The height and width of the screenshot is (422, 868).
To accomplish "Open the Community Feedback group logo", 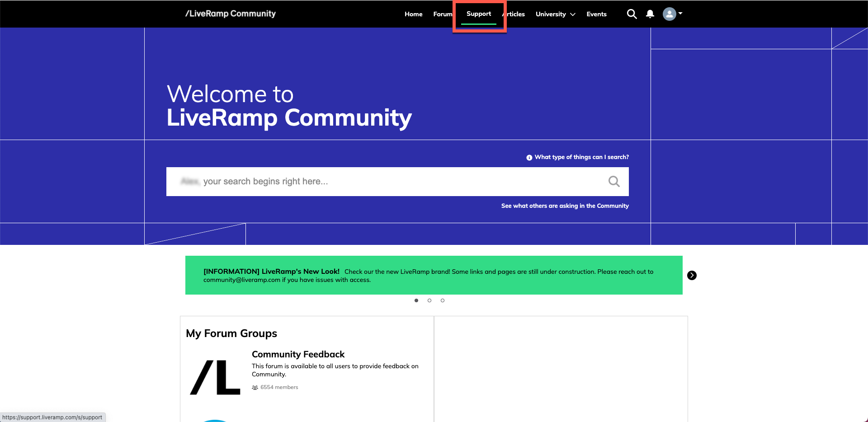I will pos(215,377).
